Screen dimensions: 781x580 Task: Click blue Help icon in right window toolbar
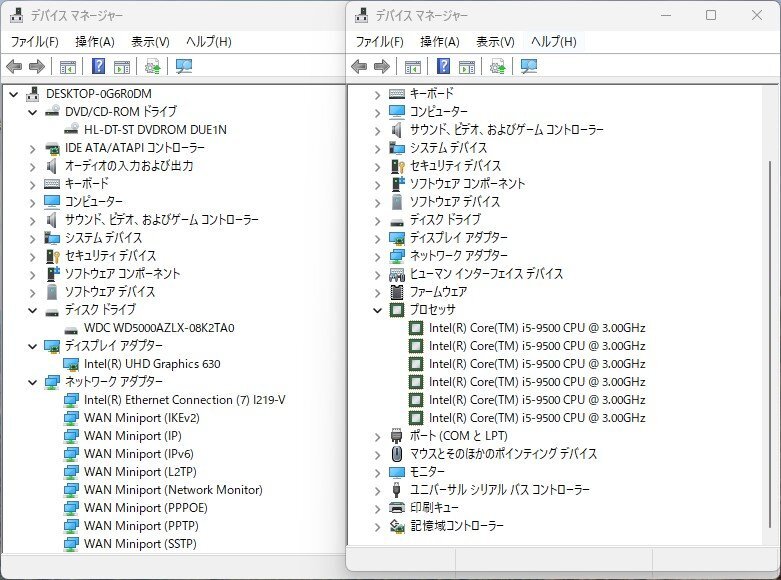tap(443, 66)
